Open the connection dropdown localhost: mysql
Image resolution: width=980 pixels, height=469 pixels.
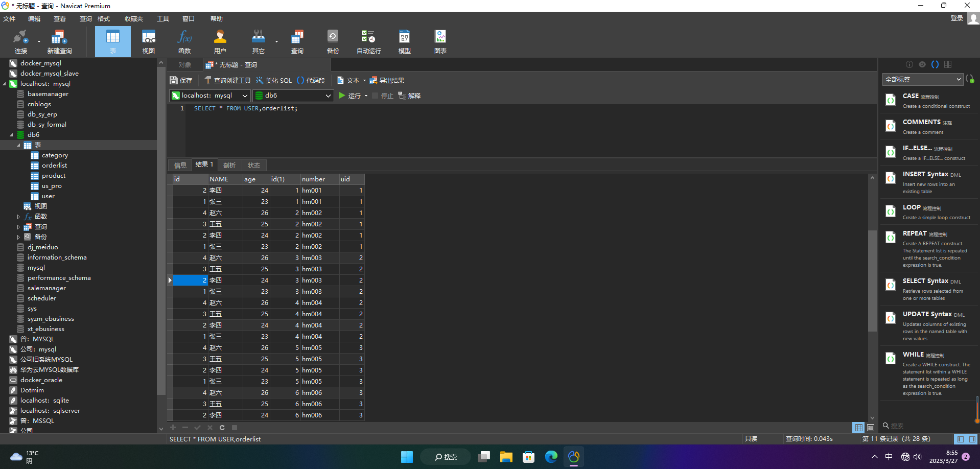[210, 96]
